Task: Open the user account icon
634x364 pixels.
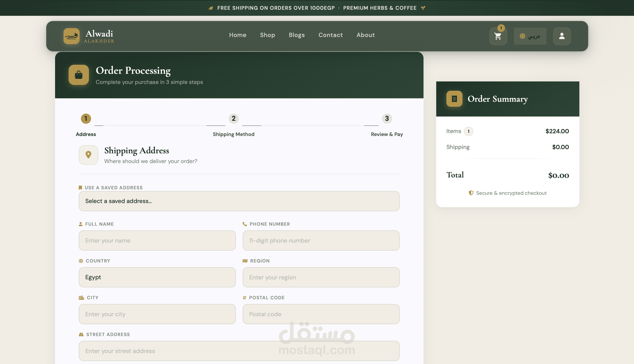Action: tap(562, 36)
